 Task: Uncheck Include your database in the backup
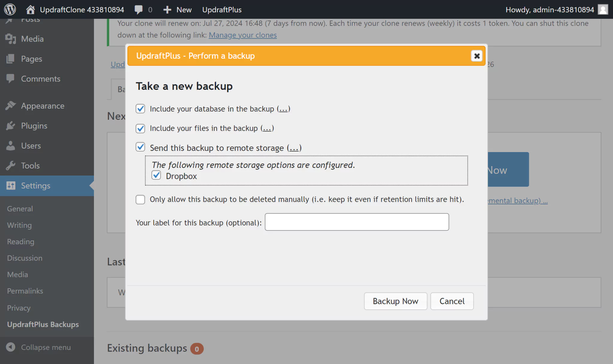[x=140, y=109]
